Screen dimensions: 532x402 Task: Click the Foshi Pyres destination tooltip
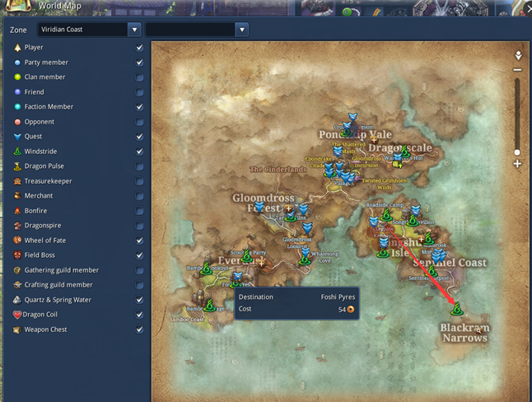pos(296,303)
